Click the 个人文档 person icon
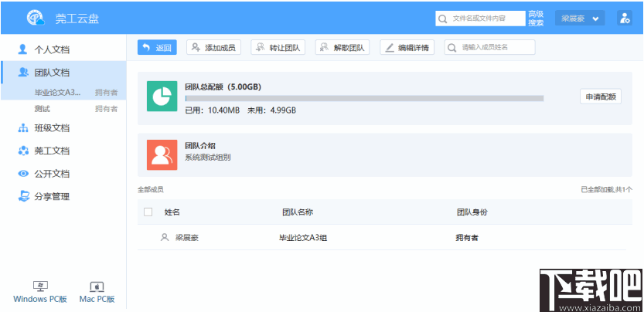This screenshot has height=312, width=644. tap(23, 49)
